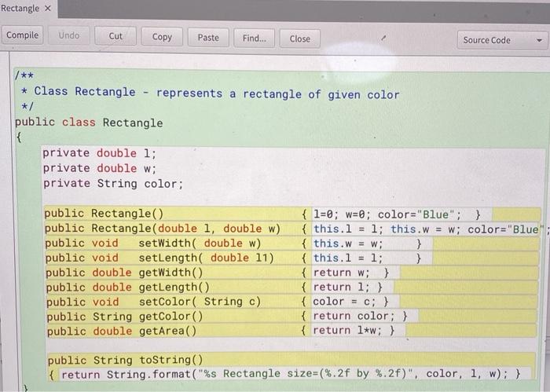
Task: Click the no-argument 'public Rectangle()' constructor
Action: [104, 214]
